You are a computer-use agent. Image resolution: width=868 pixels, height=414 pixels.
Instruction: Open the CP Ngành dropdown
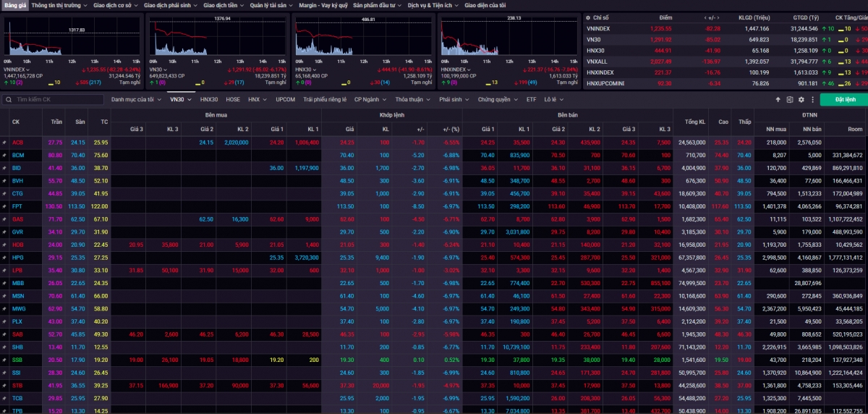pos(370,99)
